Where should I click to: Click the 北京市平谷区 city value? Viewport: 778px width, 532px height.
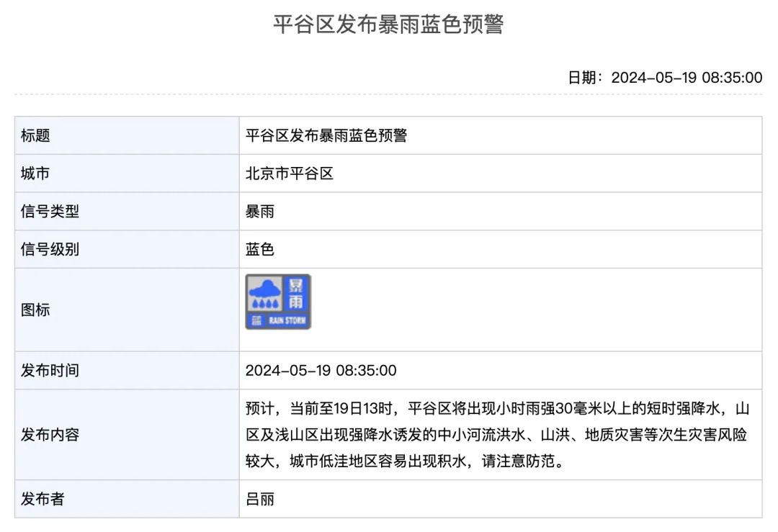tap(290, 173)
